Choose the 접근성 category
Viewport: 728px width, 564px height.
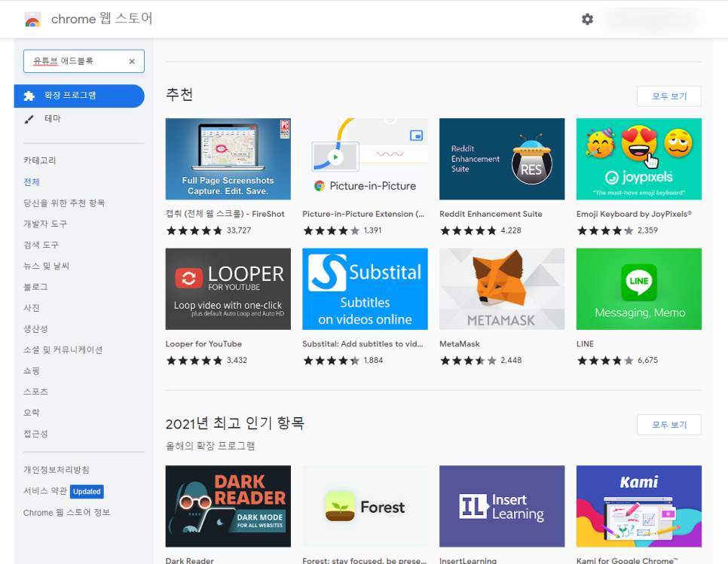tap(35, 434)
